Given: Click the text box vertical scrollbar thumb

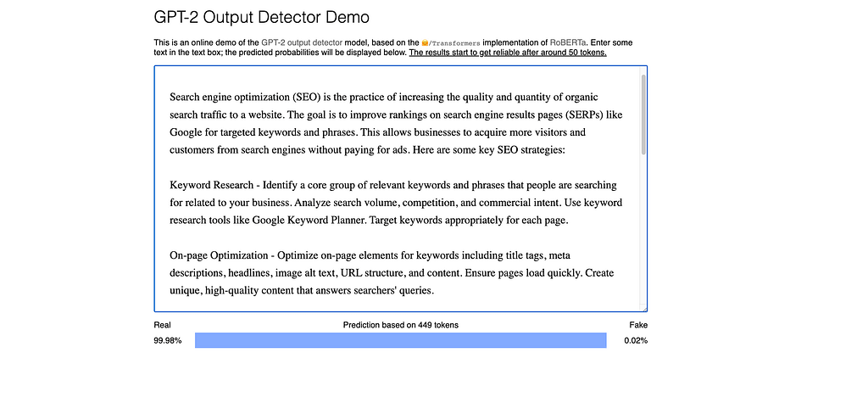Looking at the screenshot, I should point(643,115).
